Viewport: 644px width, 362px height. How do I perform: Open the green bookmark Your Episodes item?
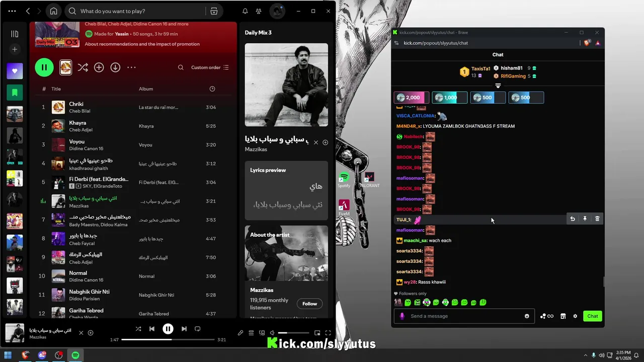pos(15,93)
